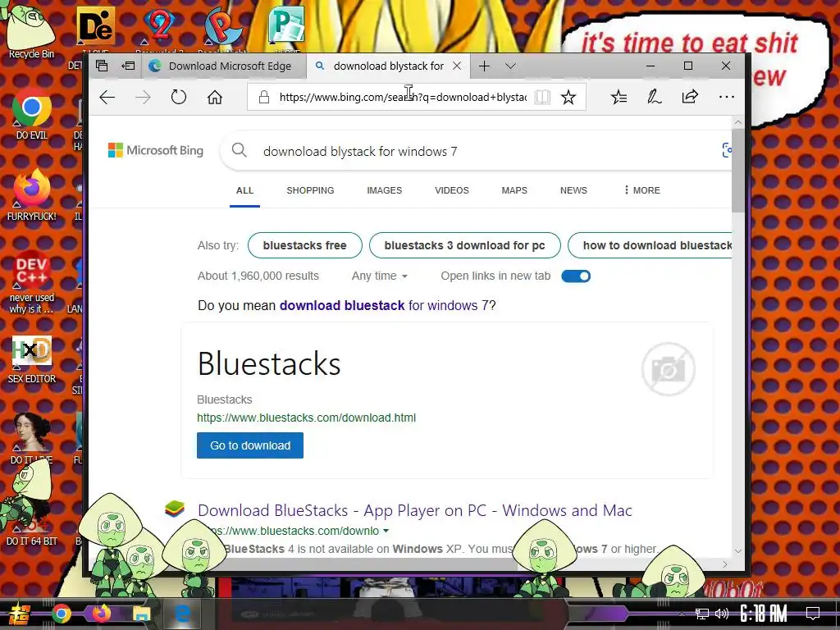Viewport: 840px width, 630px height.
Task: Click the missing image camera placeholder
Action: (668, 368)
